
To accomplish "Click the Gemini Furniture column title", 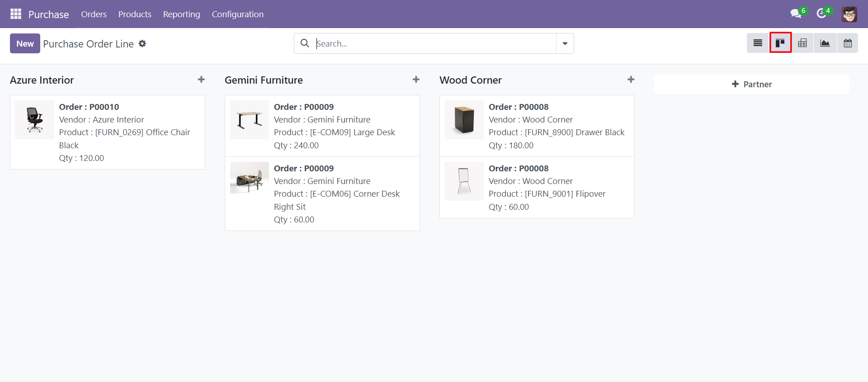I will coord(264,80).
